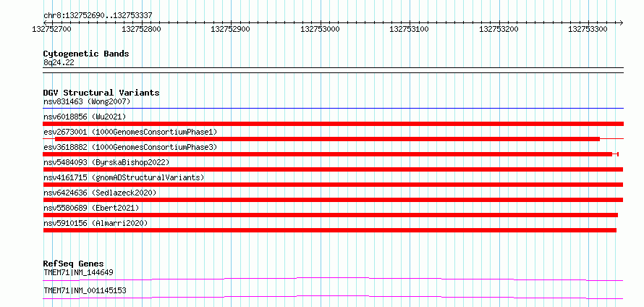The width and height of the screenshot is (644, 307).
Task: Click the red bar for nsv5484093
Action: click(x=333, y=169)
